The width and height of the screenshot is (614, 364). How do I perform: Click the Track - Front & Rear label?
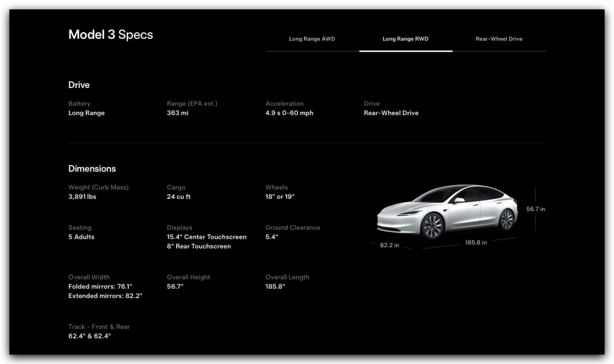(x=99, y=327)
